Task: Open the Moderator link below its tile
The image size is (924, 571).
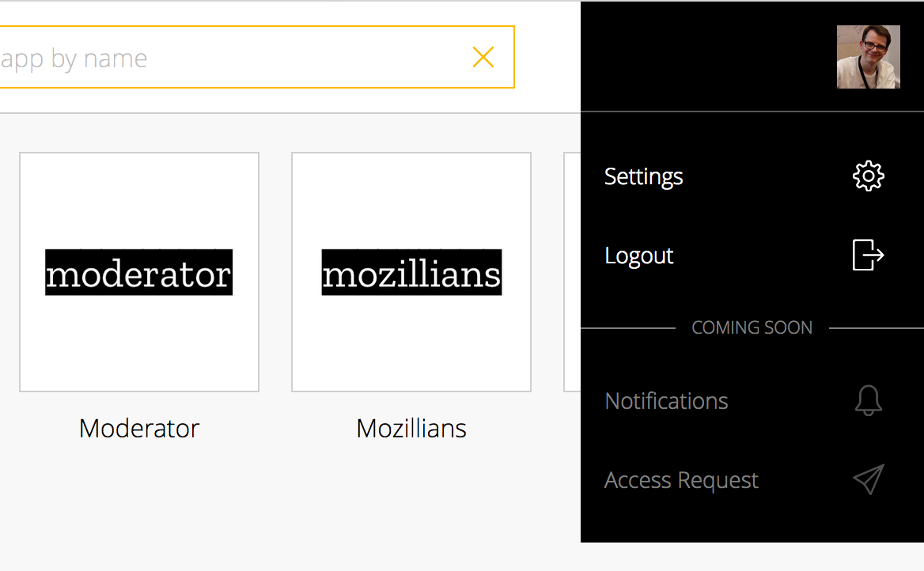Action: (139, 429)
